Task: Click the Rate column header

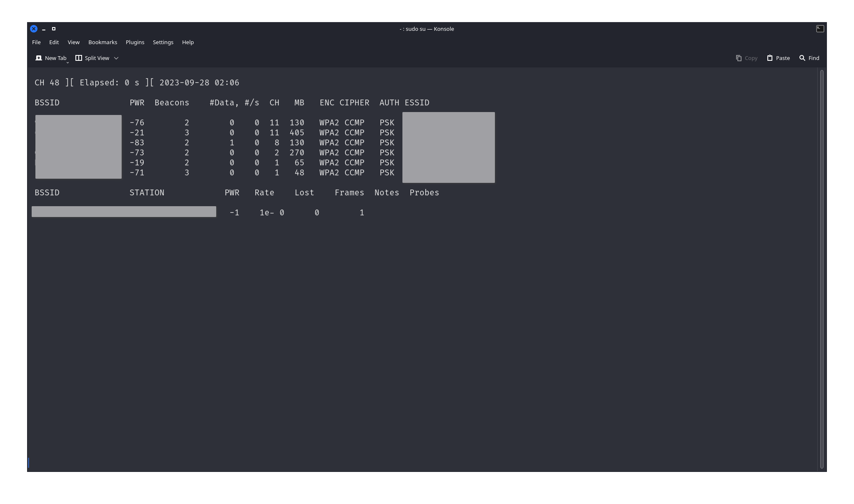Action: coord(265,192)
